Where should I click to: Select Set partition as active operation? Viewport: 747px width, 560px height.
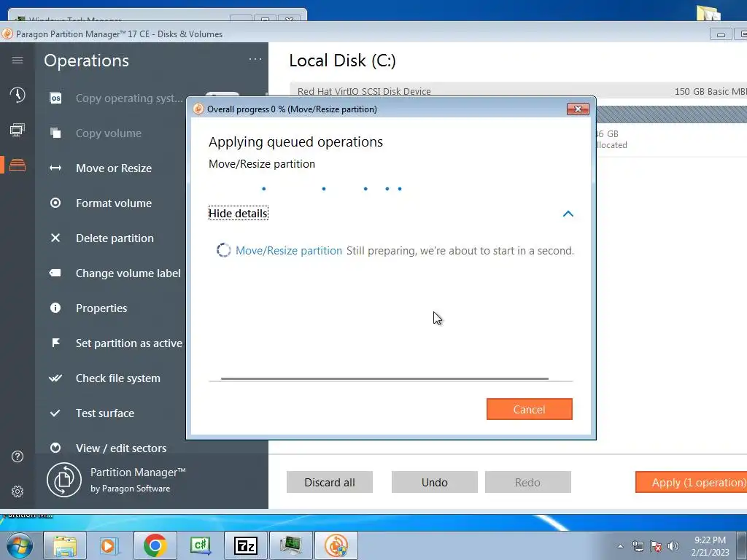129,343
